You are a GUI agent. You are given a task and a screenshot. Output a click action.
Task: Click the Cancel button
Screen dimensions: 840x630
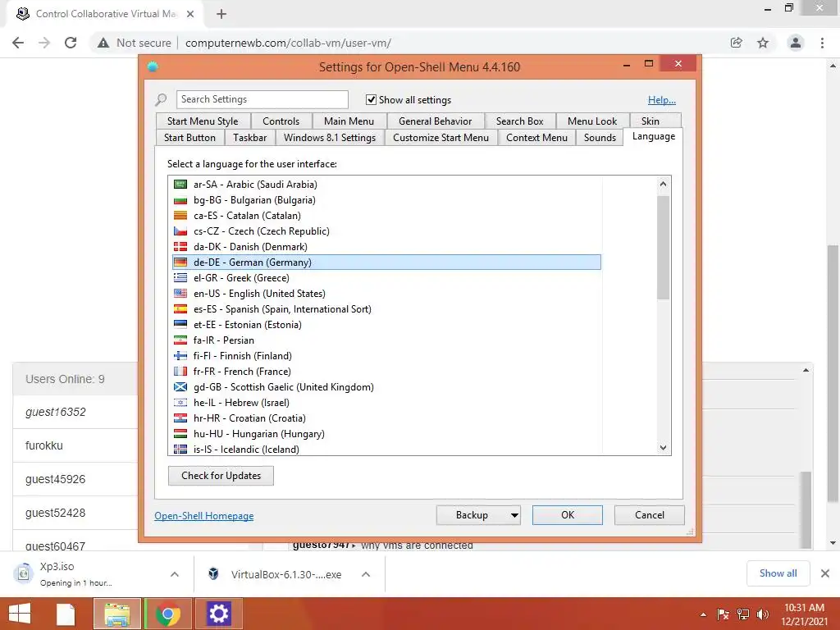pyautogui.click(x=650, y=515)
